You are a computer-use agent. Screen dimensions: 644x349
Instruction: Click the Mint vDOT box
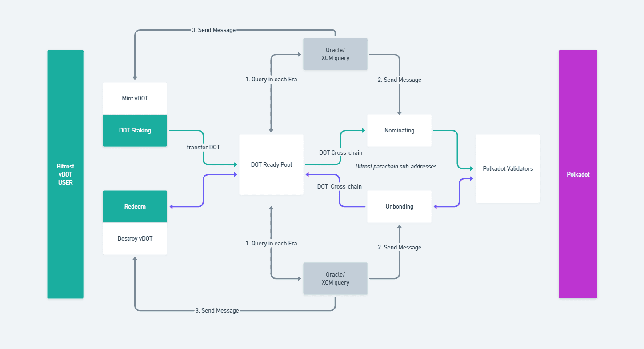tap(135, 98)
